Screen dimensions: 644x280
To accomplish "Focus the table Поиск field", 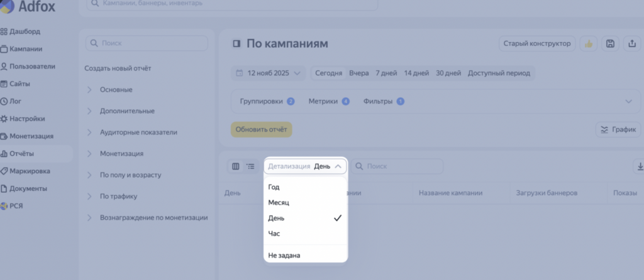I will click(397, 166).
